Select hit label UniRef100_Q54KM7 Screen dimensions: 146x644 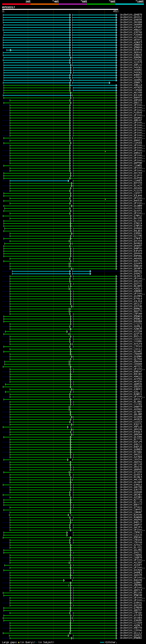131,246
